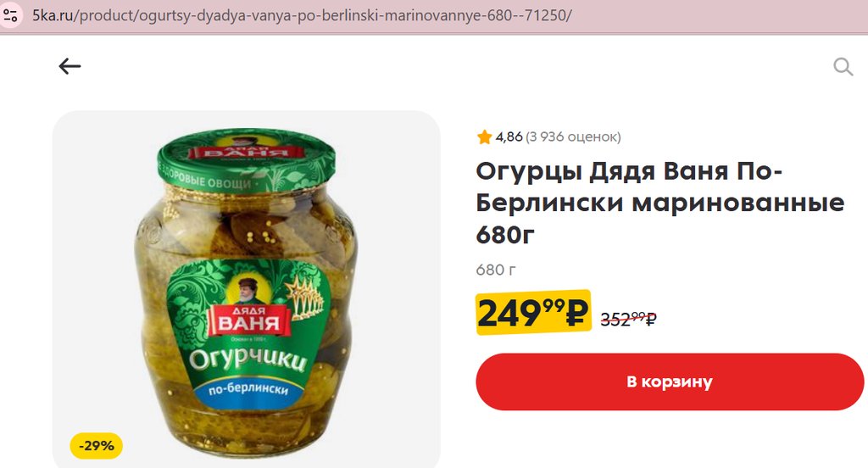This screenshot has height=468, width=868.
Task: Click the site settings icon in address bar
Action: pyautogui.click(x=10, y=15)
